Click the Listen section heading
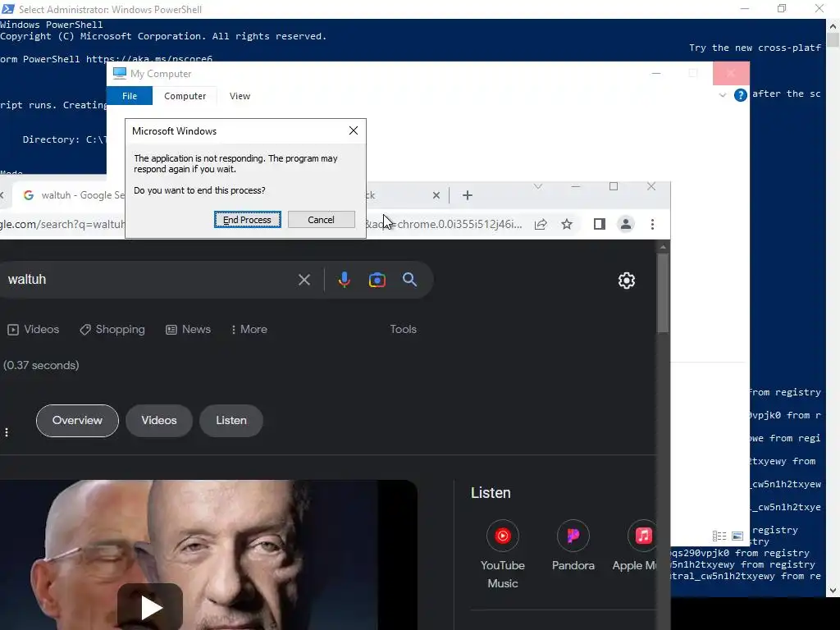The image size is (840, 630). pos(491,493)
